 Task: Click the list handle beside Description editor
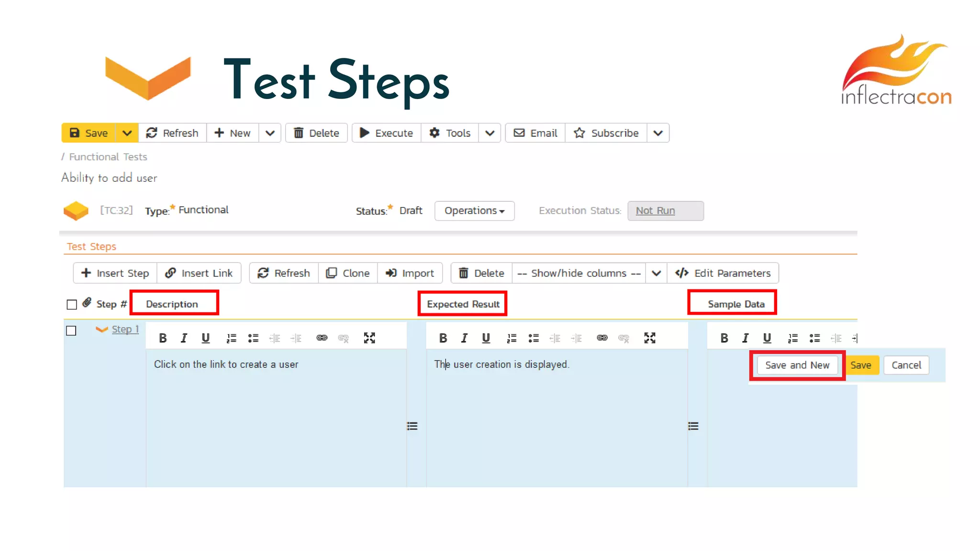tap(412, 426)
